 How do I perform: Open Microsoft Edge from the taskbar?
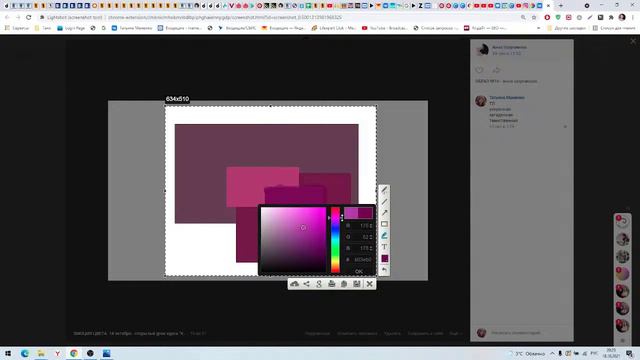point(24,353)
